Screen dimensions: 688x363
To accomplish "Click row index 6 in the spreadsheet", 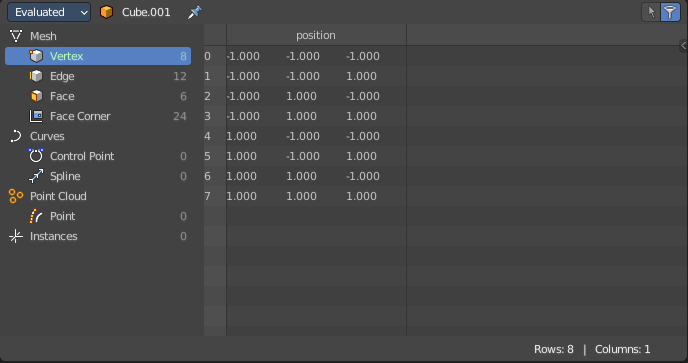I will coord(207,176).
